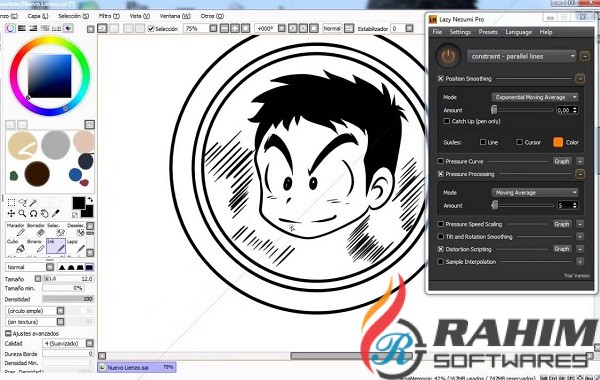This screenshot has width=600, height=380.
Task: Open the 75% zoom dropdown
Action: (x=214, y=28)
